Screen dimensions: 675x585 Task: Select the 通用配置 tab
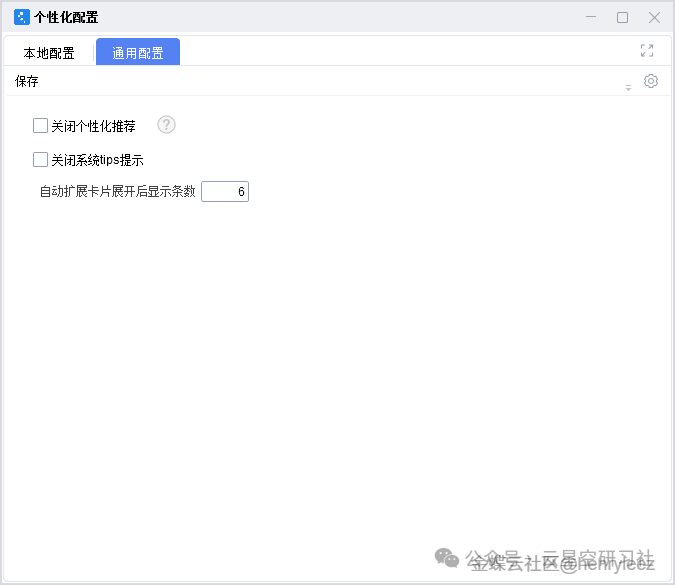pos(138,53)
